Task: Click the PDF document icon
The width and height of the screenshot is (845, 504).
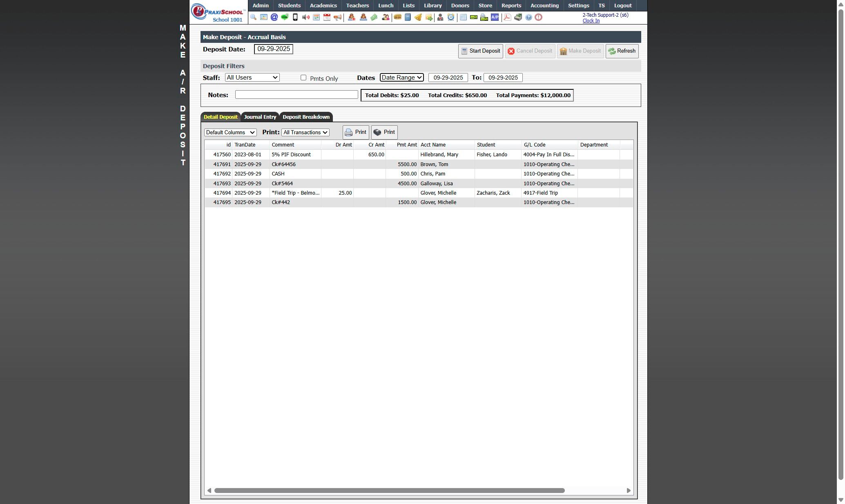Action: tap(507, 17)
